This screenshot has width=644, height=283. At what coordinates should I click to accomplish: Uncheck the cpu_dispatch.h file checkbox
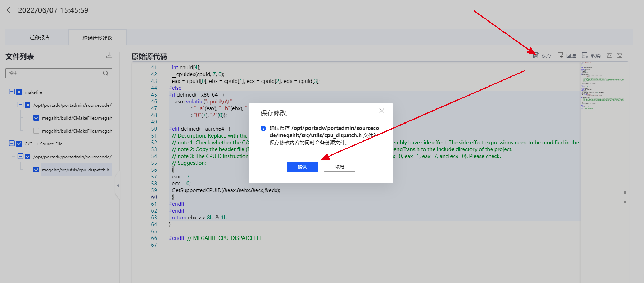36,170
